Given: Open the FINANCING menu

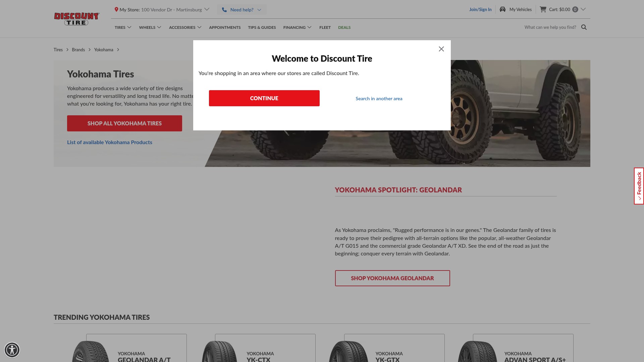Looking at the screenshot, I should pyautogui.click(x=294, y=27).
